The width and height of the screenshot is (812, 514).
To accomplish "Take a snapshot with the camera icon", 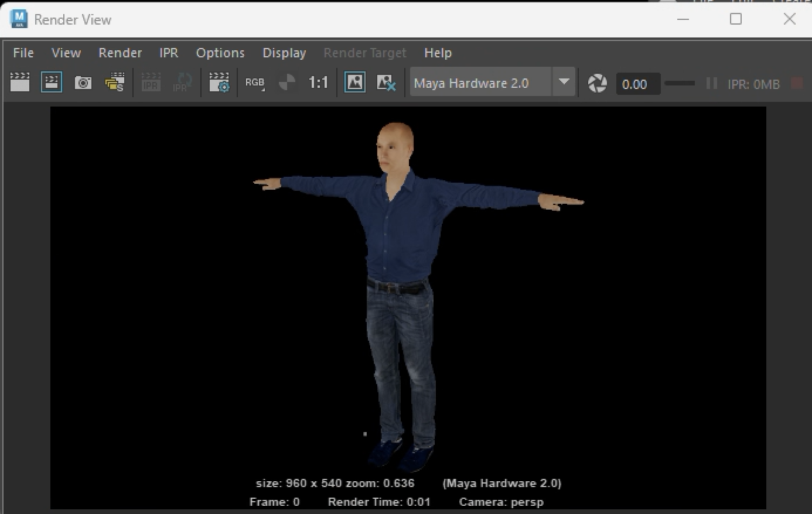I will (x=83, y=83).
